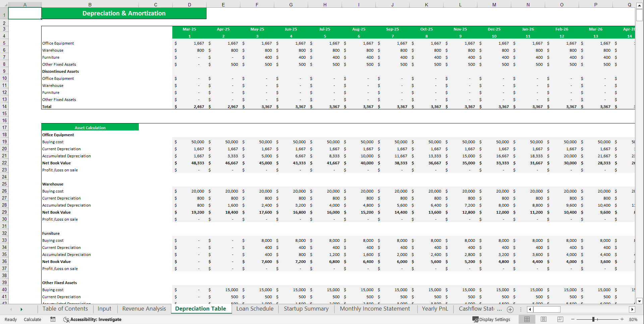The width and height of the screenshot is (644, 324).
Task: Add a new worksheet with the plus button
Action: 510,309
